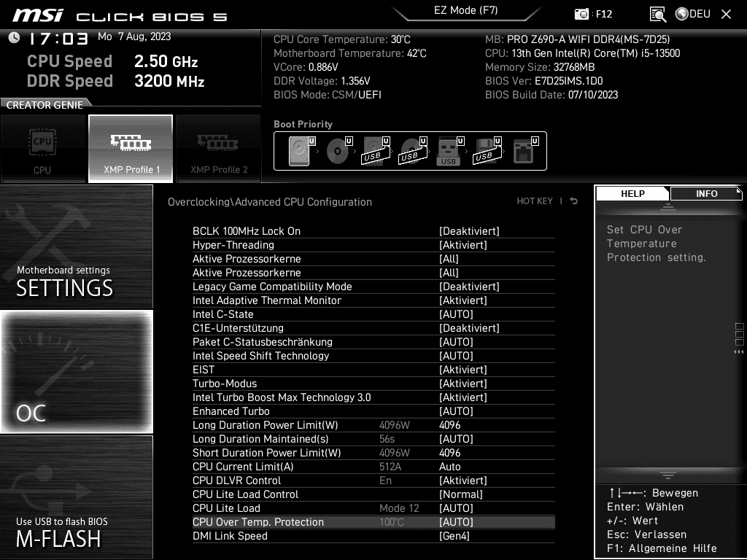The height and width of the screenshot is (560, 747).
Task: Open DMI Link Speed options
Action: coord(373,536)
